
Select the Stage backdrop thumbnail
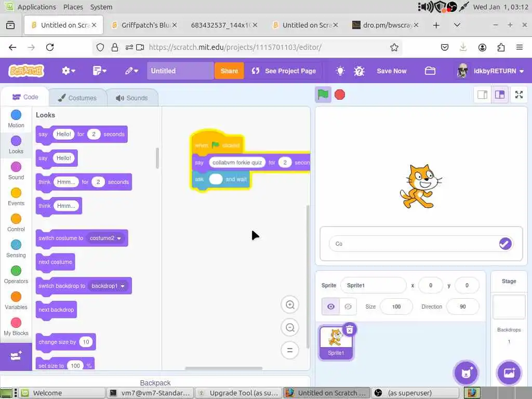(509, 307)
